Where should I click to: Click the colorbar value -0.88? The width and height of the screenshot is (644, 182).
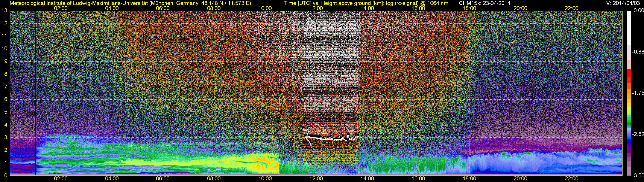(x=638, y=52)
